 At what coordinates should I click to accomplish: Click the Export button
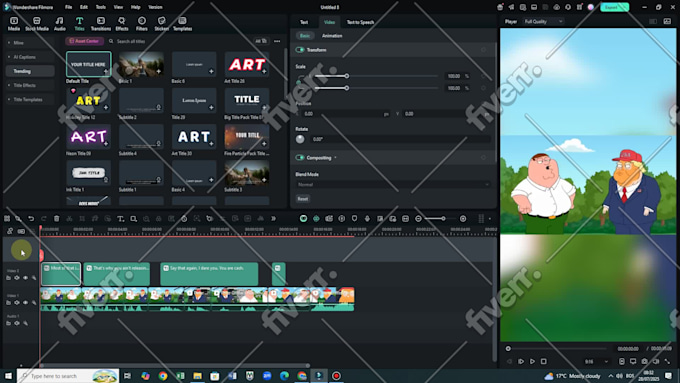pos(614,7)
